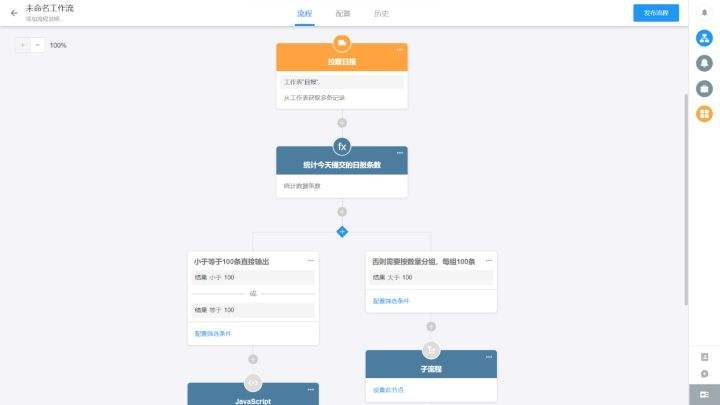Zoom in the canvas with plus button
The width and height of the screenshot is (720, 405).
coord(23,45)
